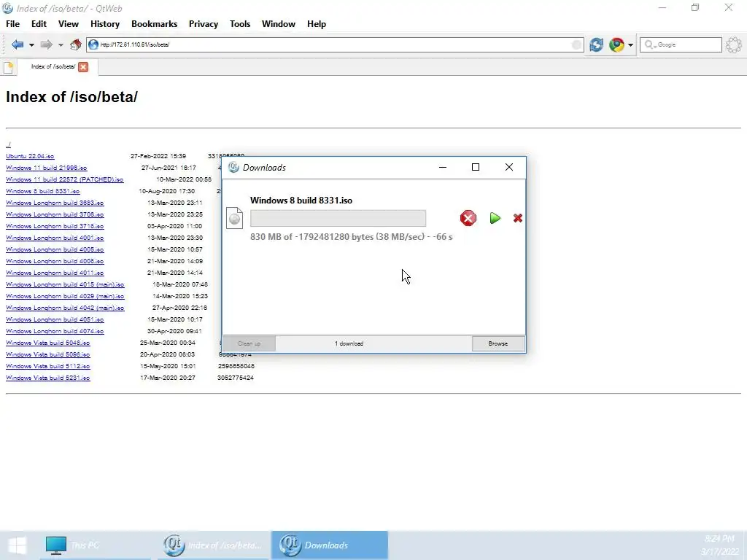Open Windows Vista build 5231.iso link

coord(48,378)
